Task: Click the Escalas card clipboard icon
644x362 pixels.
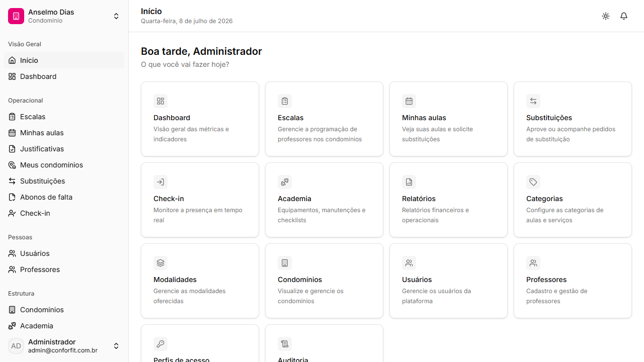Action: pos(285,101)
